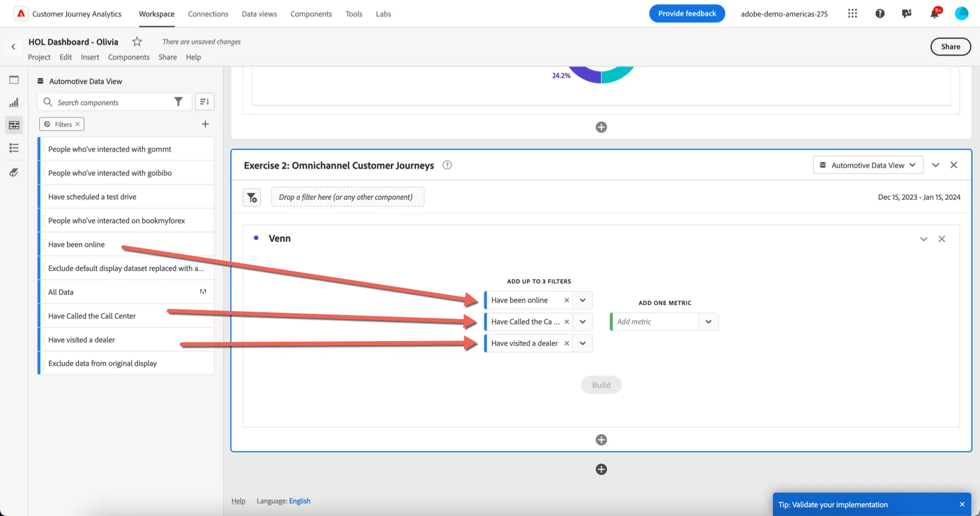Click the Help link in footer
980x516 pixels.
tap(238, 501)
